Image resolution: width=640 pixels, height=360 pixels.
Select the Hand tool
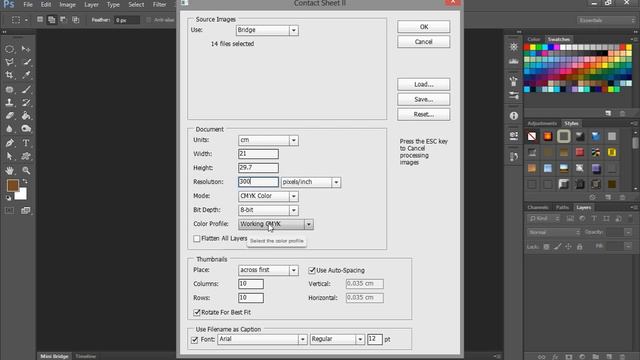pyautogui.click(x=9, y=170)
